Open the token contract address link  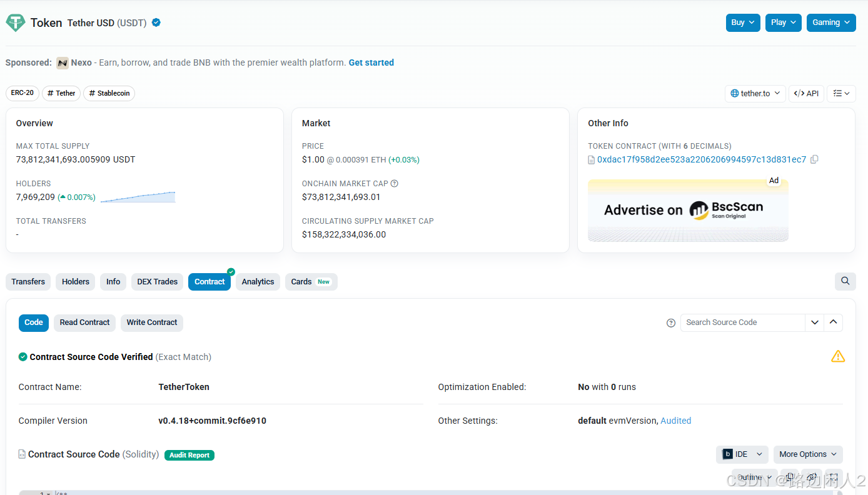point(702,159)
